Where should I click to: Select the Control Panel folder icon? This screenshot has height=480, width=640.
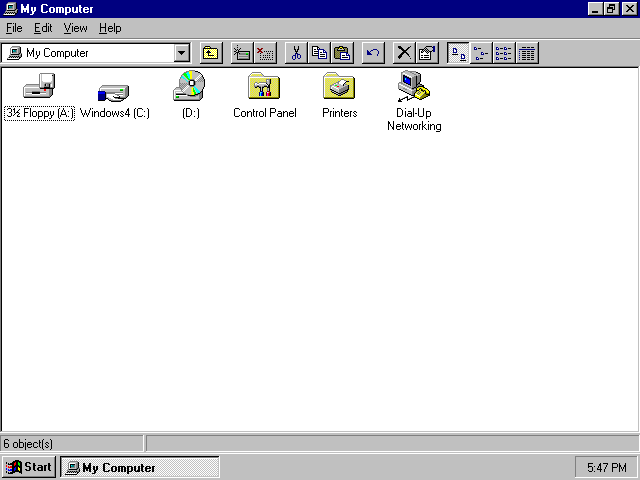click(x=264, y=86)
